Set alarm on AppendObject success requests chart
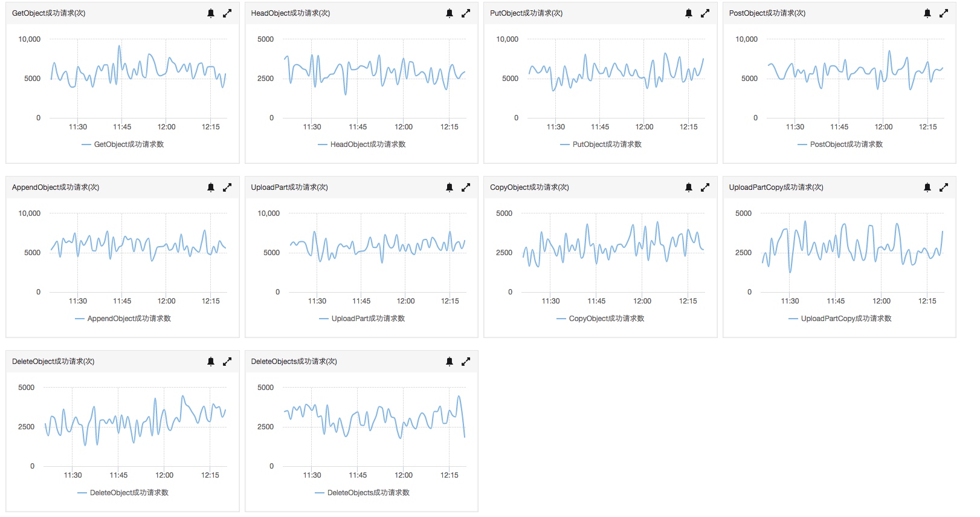 point(211,187)
